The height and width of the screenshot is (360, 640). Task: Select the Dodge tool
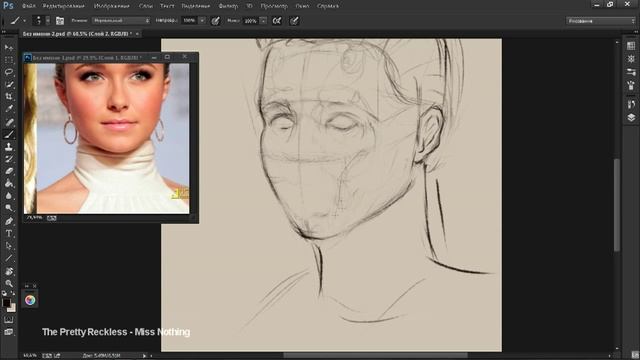(9, 208)
